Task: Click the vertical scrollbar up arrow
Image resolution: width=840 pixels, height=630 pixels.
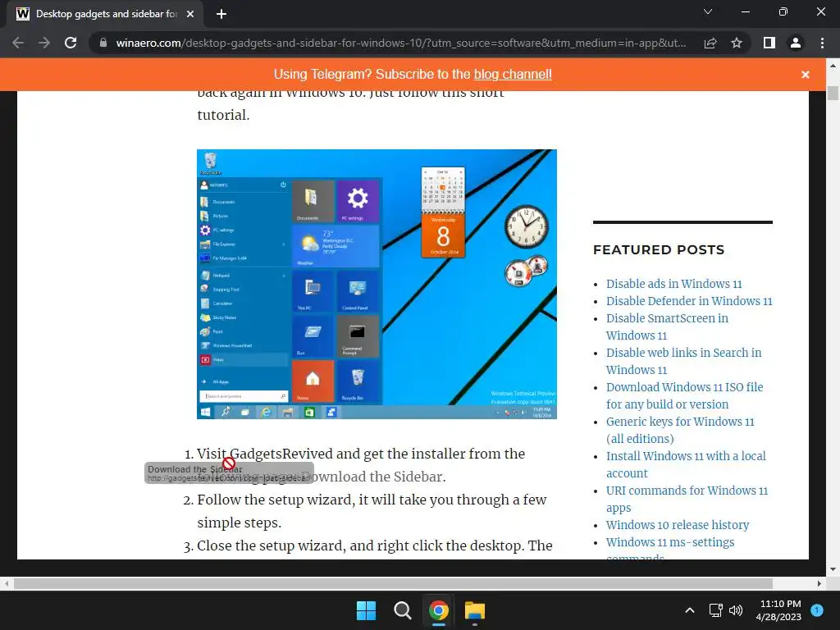Action: (x=833, y=66)
